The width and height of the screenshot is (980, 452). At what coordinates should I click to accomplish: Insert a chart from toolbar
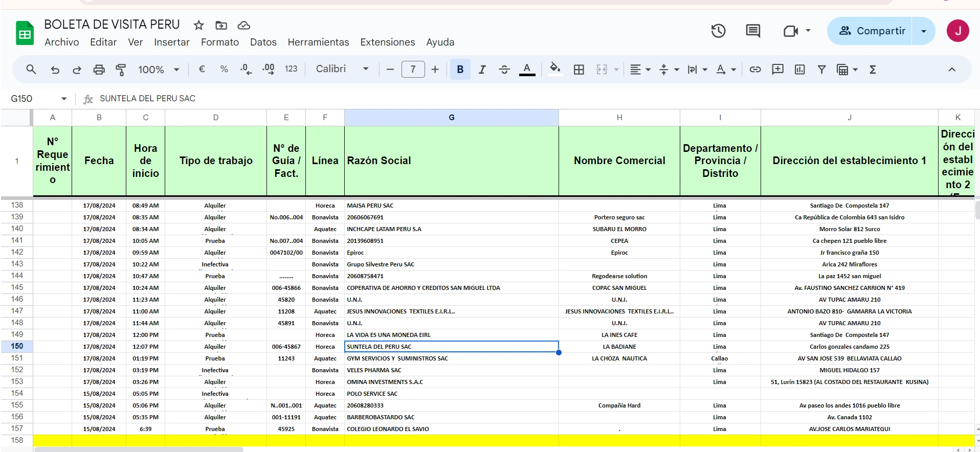(x=799, y=70)
